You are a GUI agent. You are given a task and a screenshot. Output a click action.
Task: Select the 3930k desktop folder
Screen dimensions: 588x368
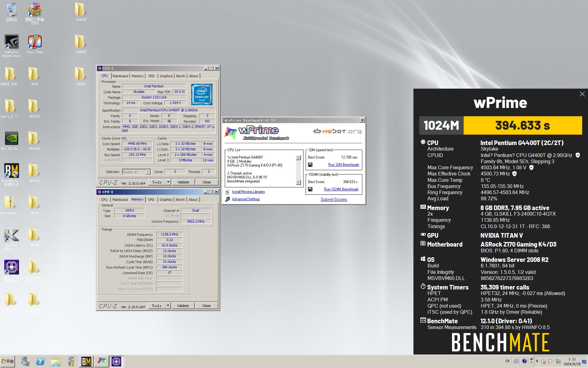35,237
